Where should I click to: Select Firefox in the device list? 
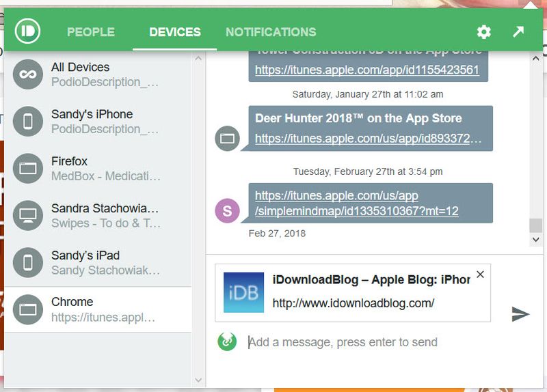(x=98, y=168)
